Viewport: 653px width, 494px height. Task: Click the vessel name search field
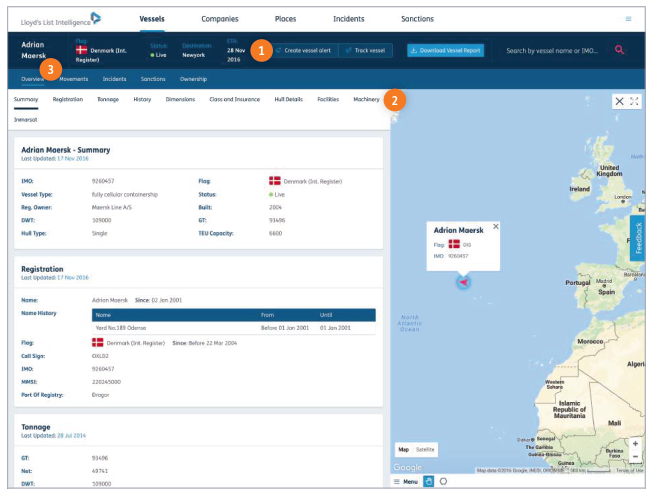552,50
